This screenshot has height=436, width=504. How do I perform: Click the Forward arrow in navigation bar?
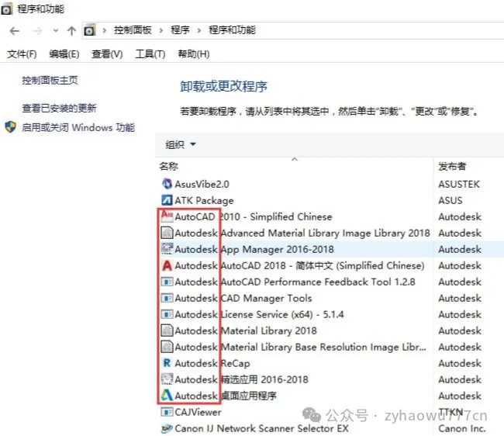pyautogui.click(x=38, y=31)
